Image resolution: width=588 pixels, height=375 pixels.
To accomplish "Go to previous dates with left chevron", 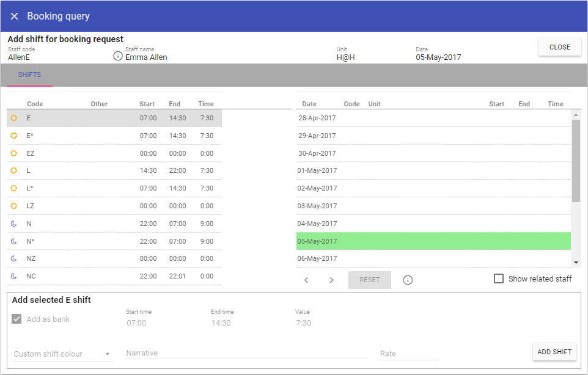I will (307, 280).
